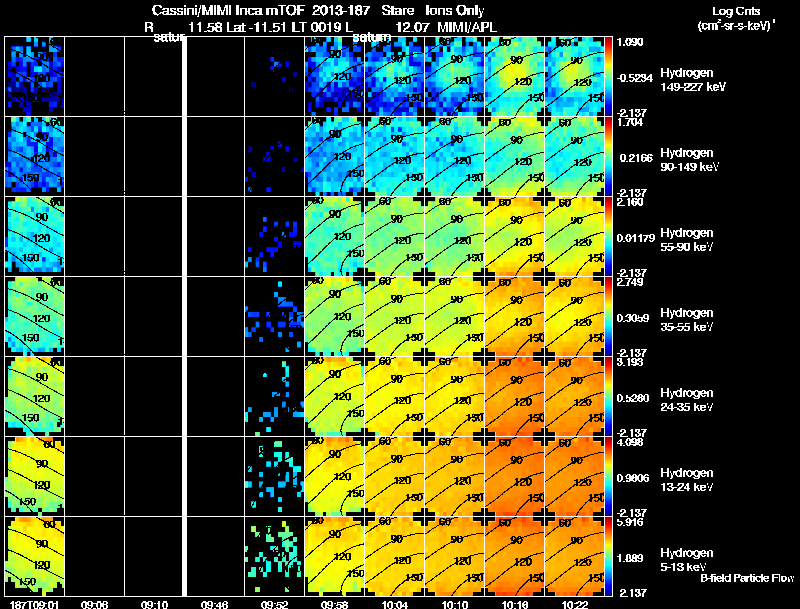
Task: Select the 55-90 keV panel at 10:10
Action: point(455,236)
